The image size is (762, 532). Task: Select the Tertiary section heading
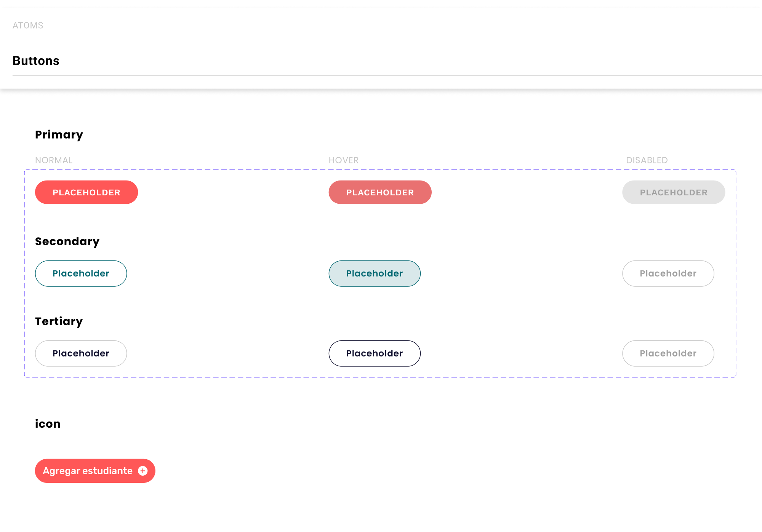pyautogui.click(x=59, y=321)
